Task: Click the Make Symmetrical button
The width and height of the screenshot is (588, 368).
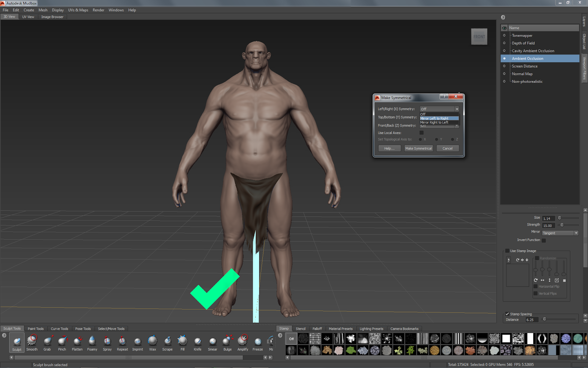Action: click(x=418, y=148)
